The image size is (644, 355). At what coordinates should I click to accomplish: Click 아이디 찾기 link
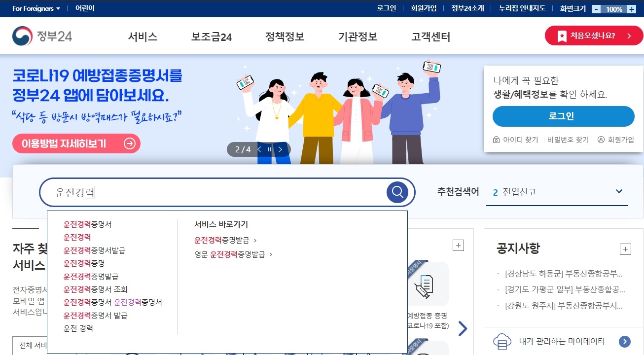click(516, 140)
